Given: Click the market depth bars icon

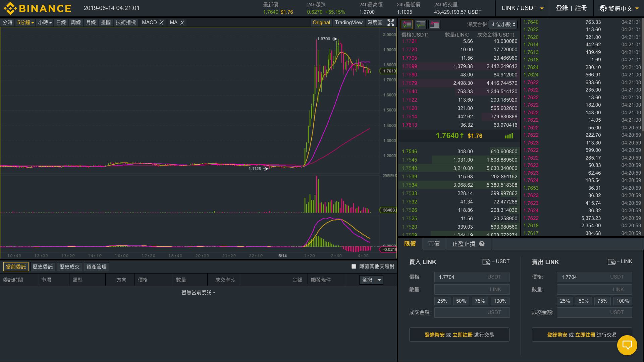Looking at the screenshot, I should click(509, 136).
